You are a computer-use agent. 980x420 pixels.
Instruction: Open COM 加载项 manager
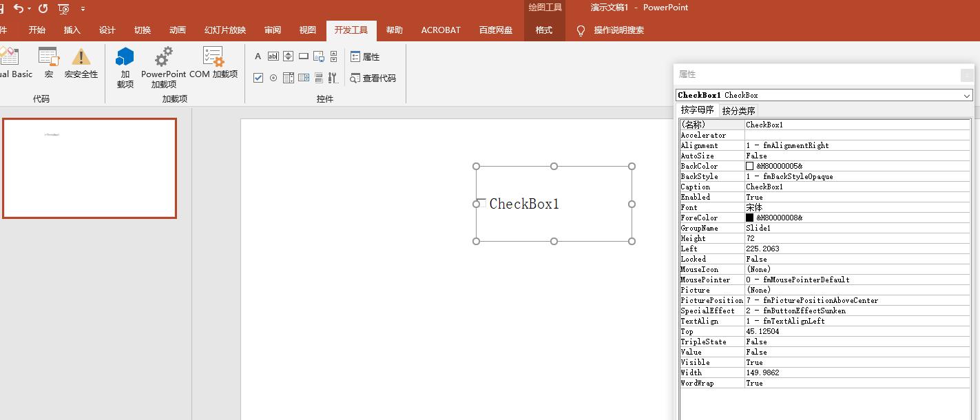[215, 67]
